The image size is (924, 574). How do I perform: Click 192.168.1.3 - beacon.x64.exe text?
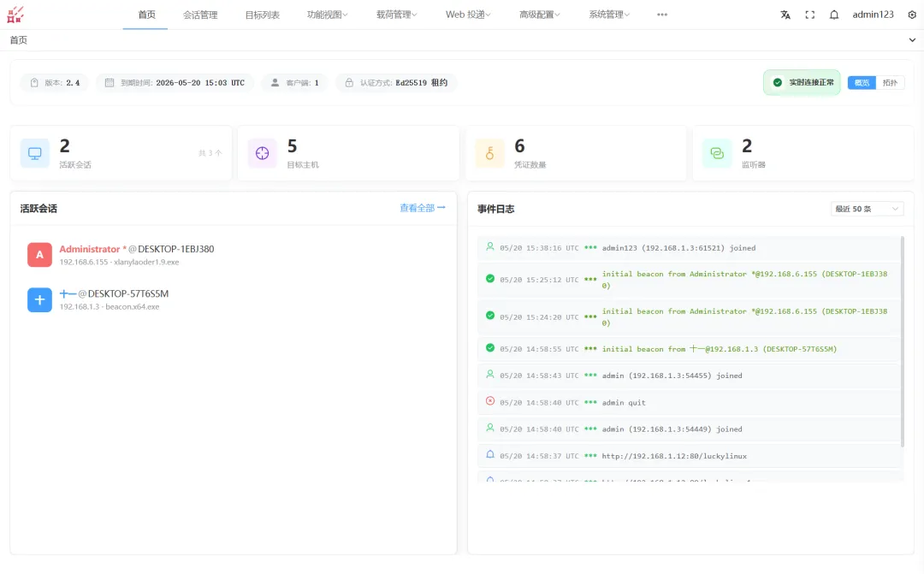(x=109, y=307)
